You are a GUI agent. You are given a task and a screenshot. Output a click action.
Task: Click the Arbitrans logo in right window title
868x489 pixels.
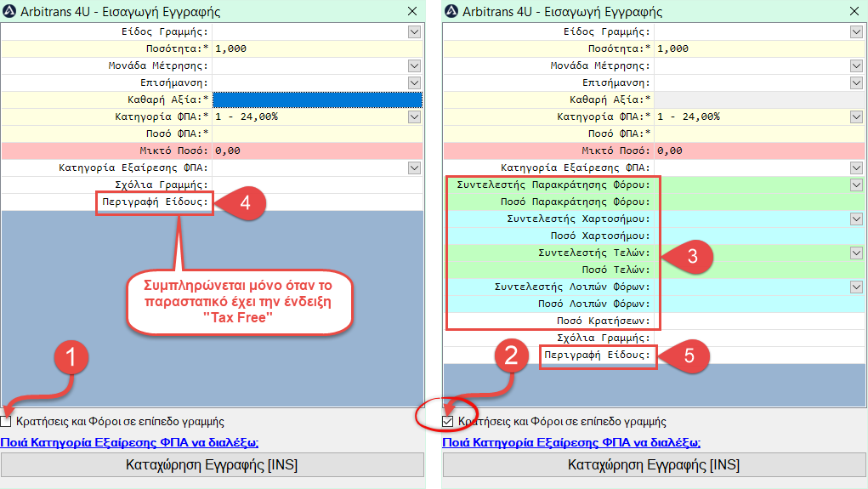tap(451, 11)
